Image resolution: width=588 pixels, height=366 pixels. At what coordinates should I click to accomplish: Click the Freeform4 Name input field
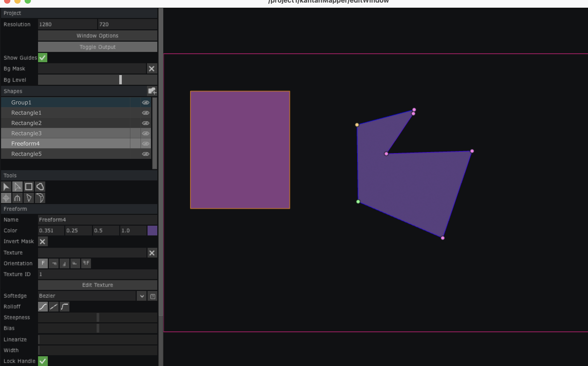(97, 220)
